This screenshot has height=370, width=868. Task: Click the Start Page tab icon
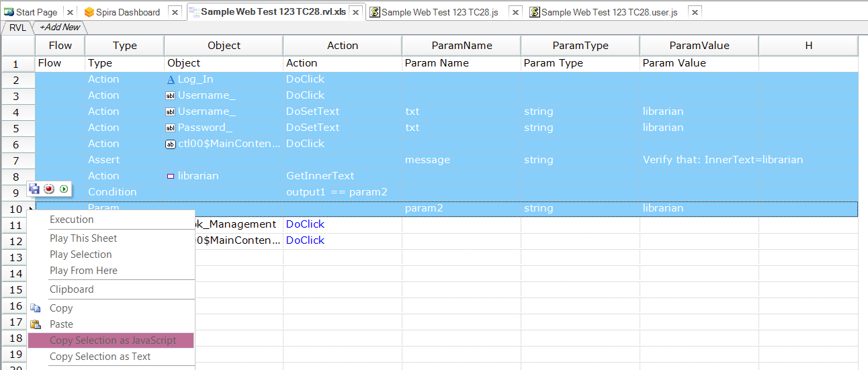(9, 12)
